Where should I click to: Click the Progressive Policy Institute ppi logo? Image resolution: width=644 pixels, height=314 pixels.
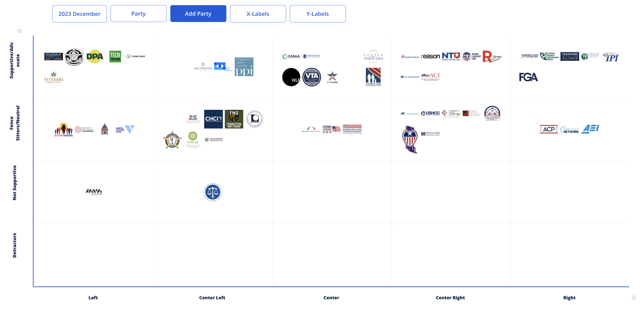[244, 67]
